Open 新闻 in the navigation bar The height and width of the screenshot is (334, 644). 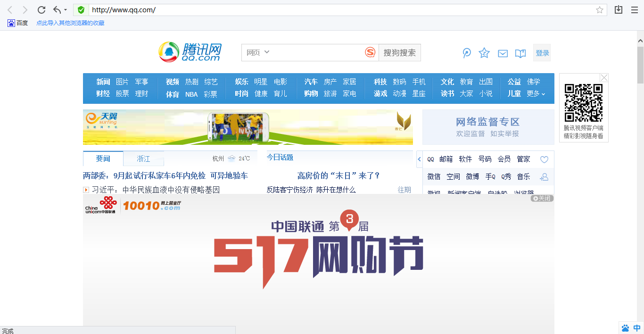[103, 82]
